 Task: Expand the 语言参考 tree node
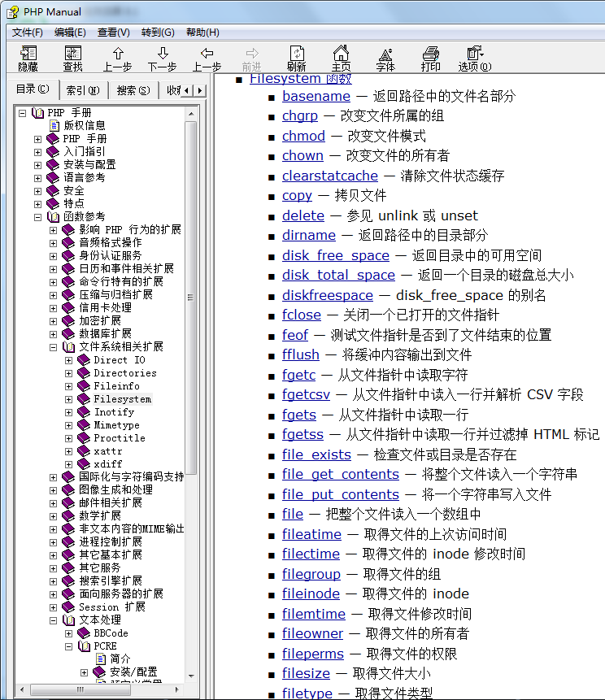click(x=38, y=178)
